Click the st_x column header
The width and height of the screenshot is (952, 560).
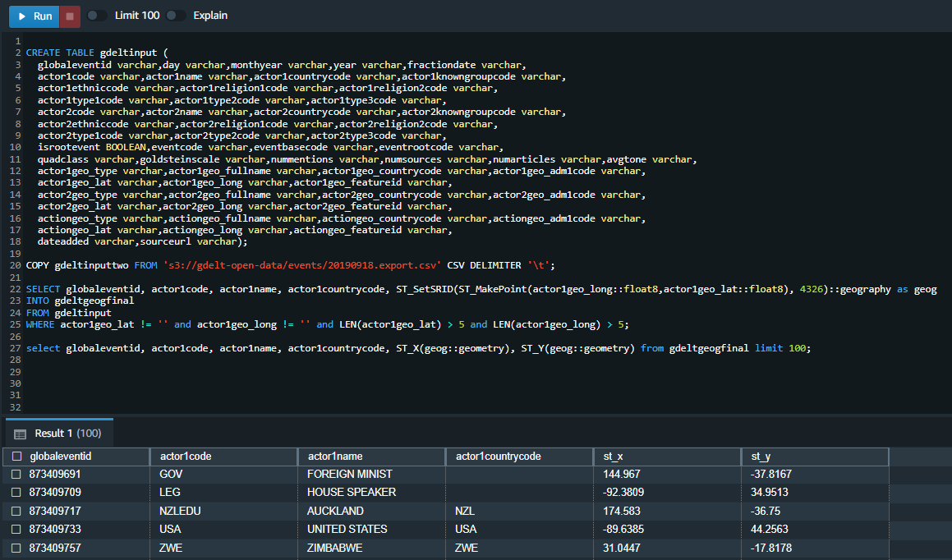coord(614,457)
